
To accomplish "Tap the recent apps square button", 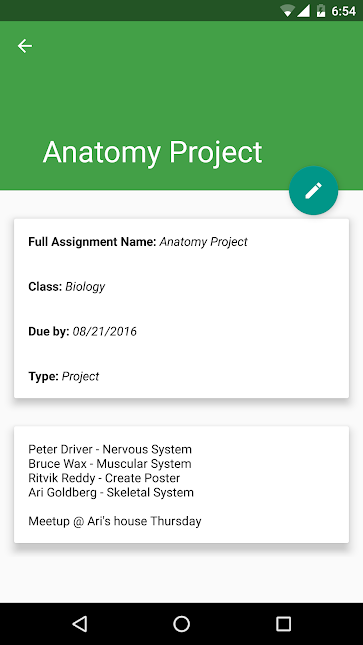I will pyautogui.click(x=283, y=624).
